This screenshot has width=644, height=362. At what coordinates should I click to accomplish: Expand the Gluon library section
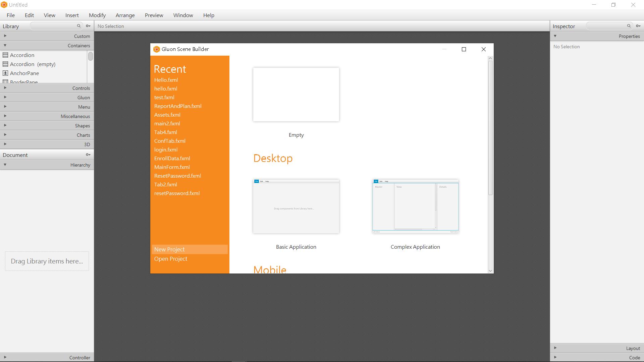5,97
